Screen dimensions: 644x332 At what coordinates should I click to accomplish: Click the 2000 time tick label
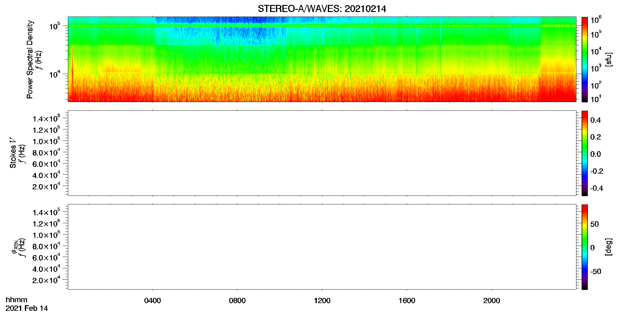click(x=492, y=301)
